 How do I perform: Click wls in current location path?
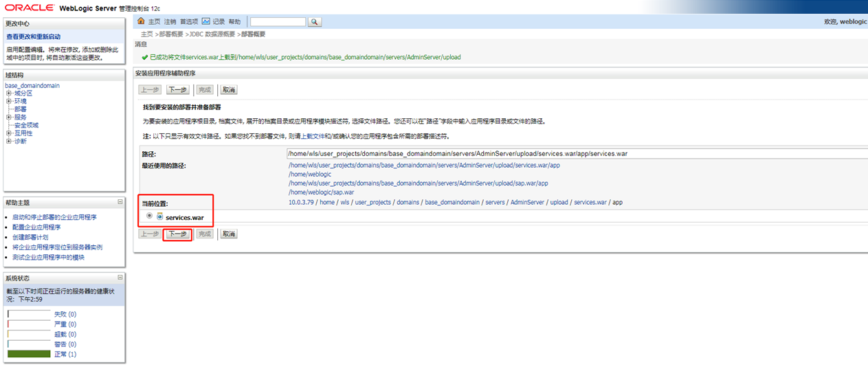coord(344,203)
